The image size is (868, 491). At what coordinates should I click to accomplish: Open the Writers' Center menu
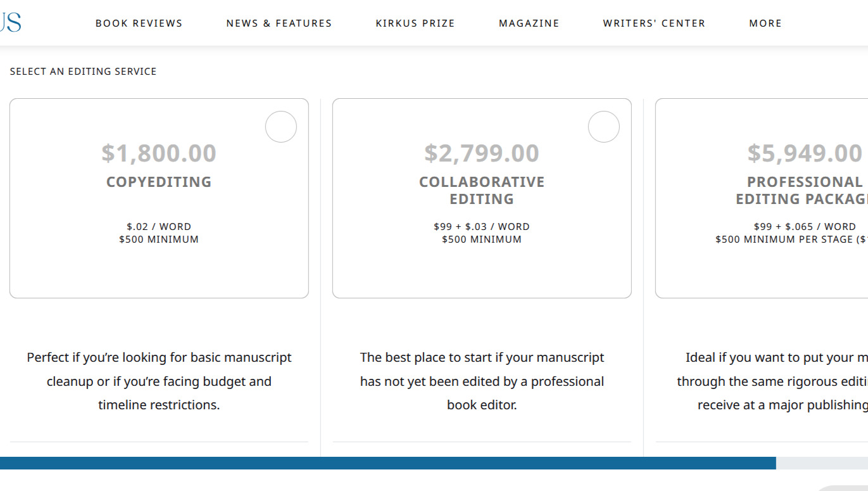point(653,23)
